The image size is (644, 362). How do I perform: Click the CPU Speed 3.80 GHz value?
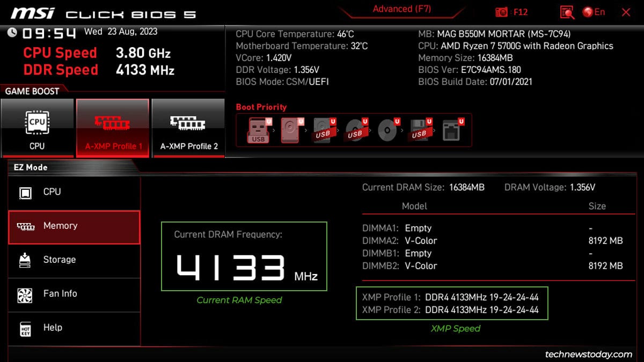(143, 53)
